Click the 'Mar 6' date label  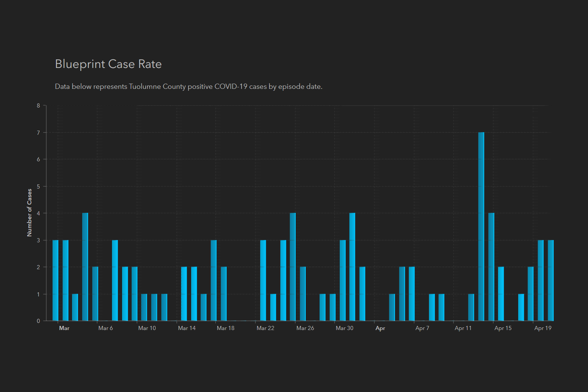105,328
